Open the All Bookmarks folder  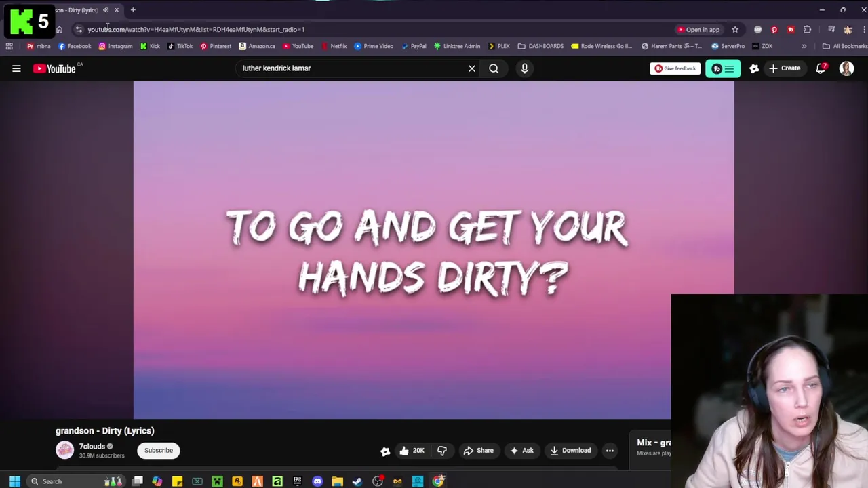(x=844, y=46)
